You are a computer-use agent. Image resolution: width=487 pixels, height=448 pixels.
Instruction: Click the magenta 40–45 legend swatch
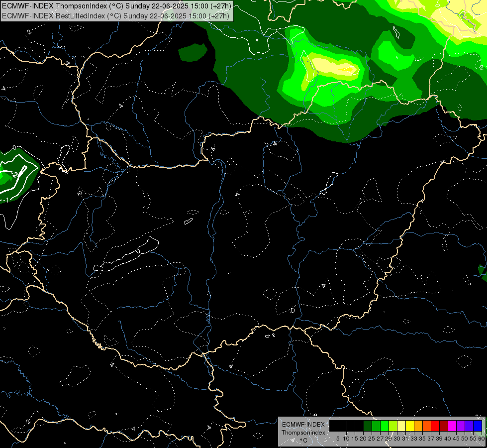click(x=452, y=426)
